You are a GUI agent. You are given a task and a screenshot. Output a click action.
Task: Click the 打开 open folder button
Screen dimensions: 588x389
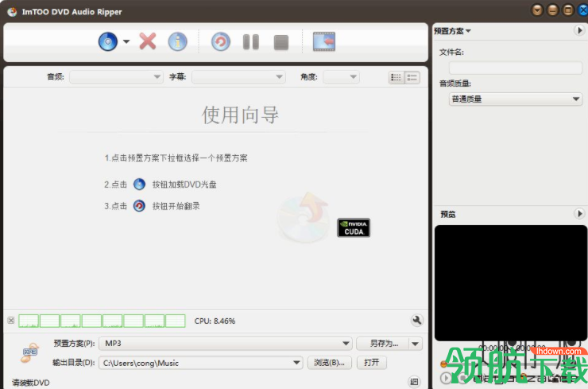372,363
